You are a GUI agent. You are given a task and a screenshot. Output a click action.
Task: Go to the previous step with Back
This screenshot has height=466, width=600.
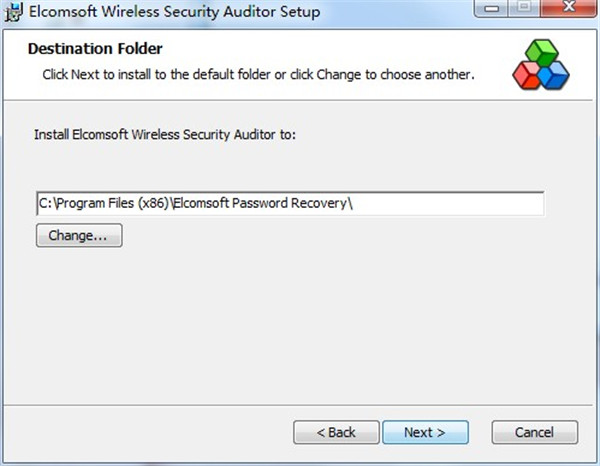pos(336,432)
